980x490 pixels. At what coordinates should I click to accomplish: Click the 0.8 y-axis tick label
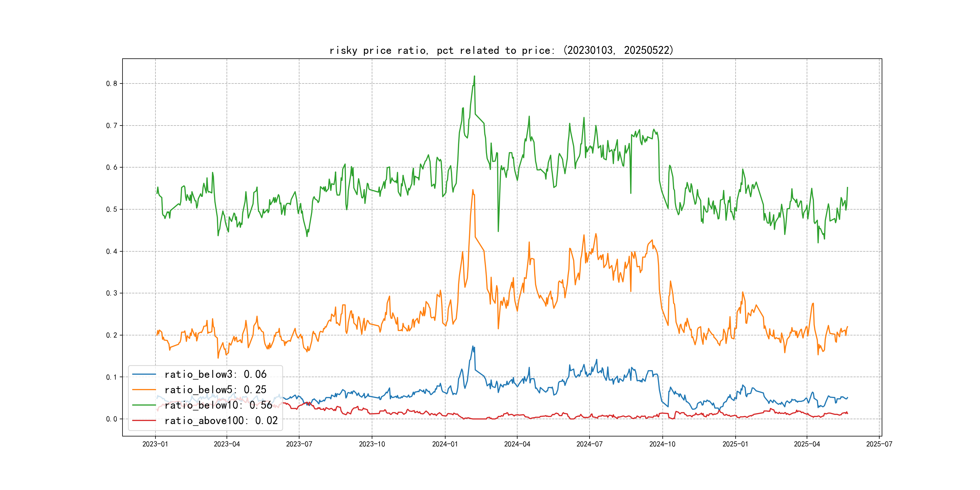[x=112, y=84]
